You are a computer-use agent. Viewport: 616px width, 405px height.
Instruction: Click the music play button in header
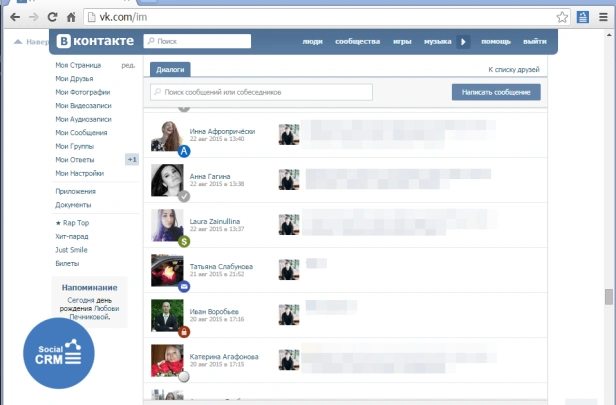coord(463,42)
